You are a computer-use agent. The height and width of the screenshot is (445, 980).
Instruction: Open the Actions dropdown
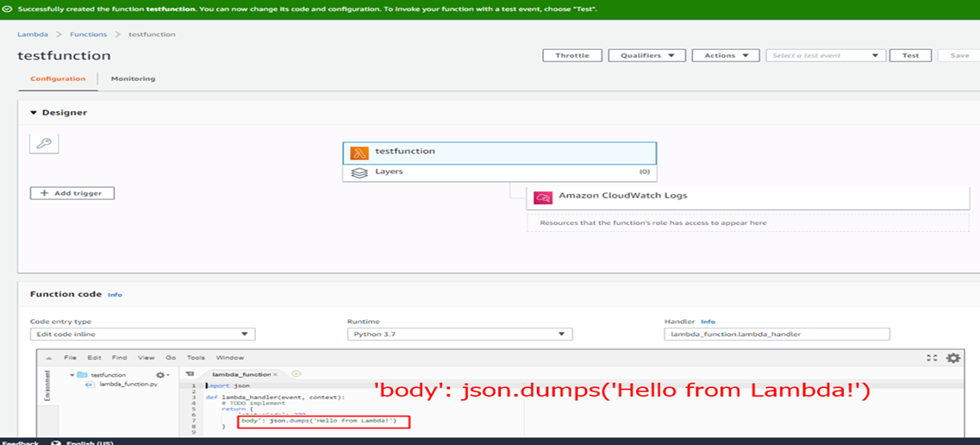tap(725, 55)
